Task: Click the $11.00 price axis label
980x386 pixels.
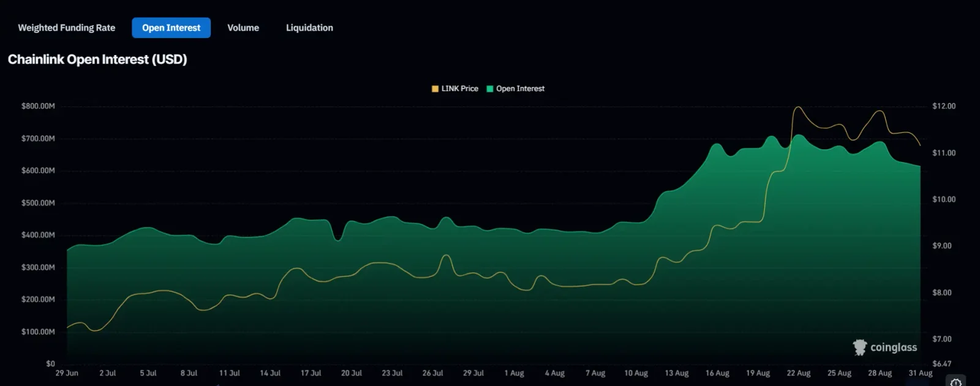Action: coord(944,153)
